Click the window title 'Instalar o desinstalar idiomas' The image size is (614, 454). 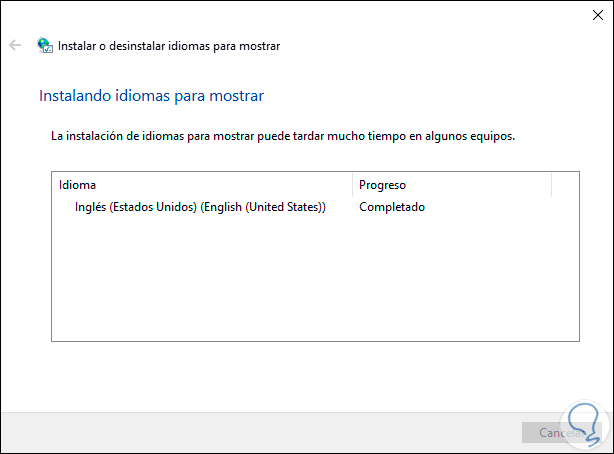coord(169,46)
